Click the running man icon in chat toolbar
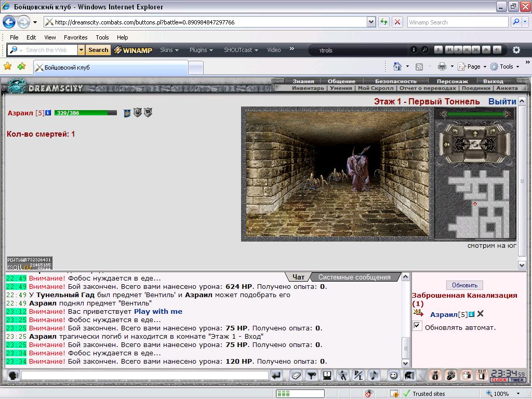Viewport: 532px width, 399px height. point(343,375)
